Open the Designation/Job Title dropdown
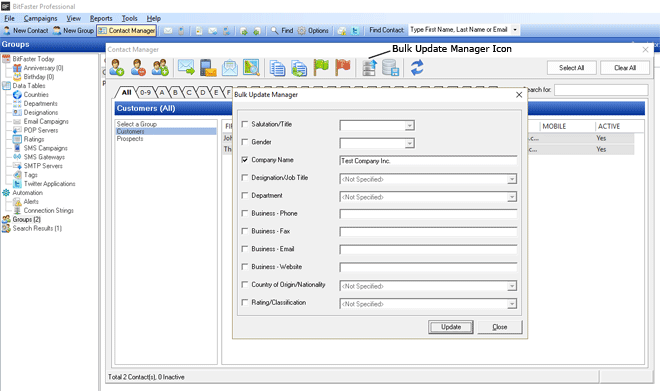This screenshot has height=391, width=660. pos(512,179)
